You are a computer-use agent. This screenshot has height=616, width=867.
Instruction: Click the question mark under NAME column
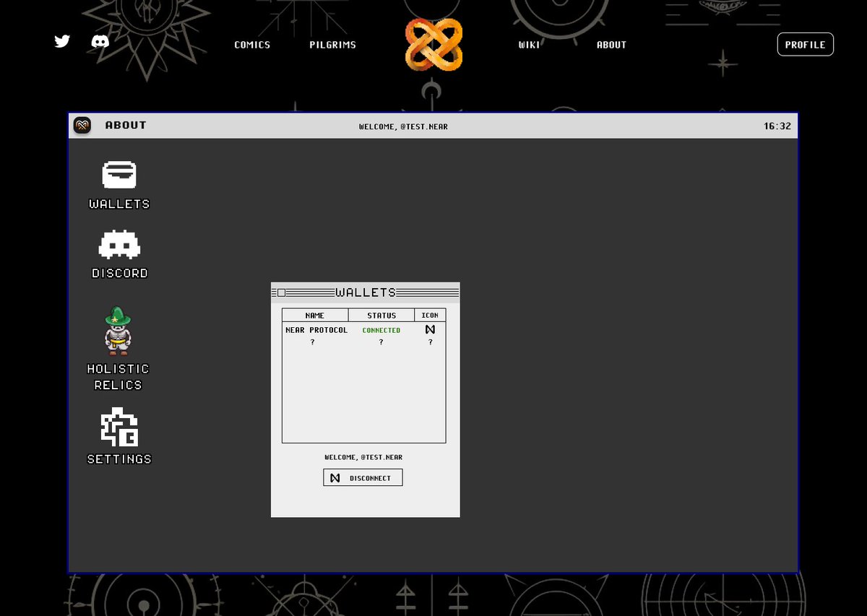click(312, 342)
